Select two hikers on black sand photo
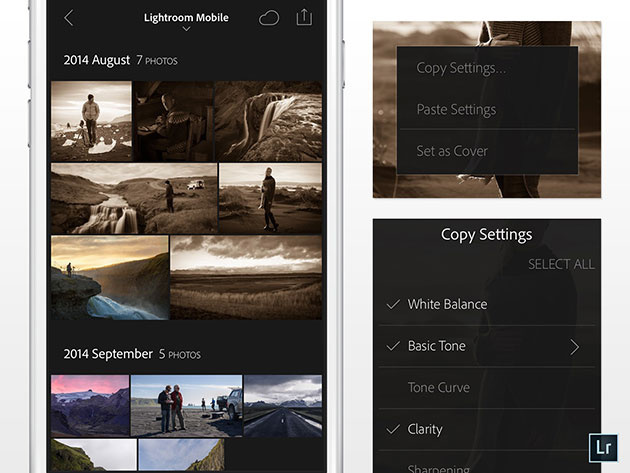This screenshot has width=630, height=473. tap(186, 403)
